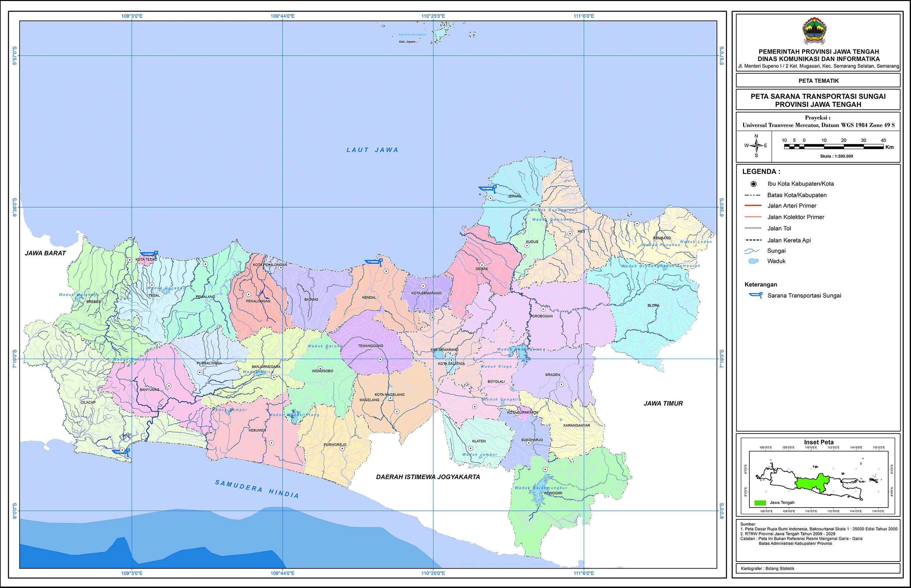Click the river transport icon near Jepara
The width and height of the screenshot is (911, 588).
pyautogui.click(x=488, y=189)
